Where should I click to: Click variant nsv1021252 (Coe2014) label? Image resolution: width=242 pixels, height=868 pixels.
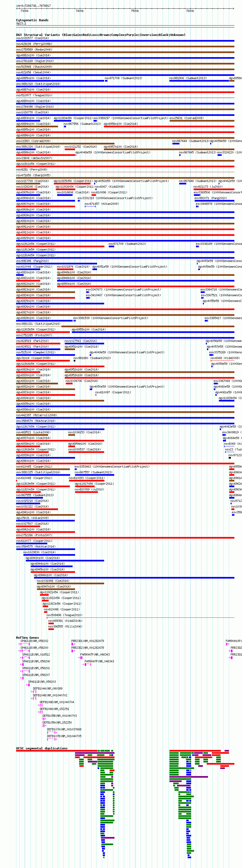pyautogui.click(x=81, y=147)
